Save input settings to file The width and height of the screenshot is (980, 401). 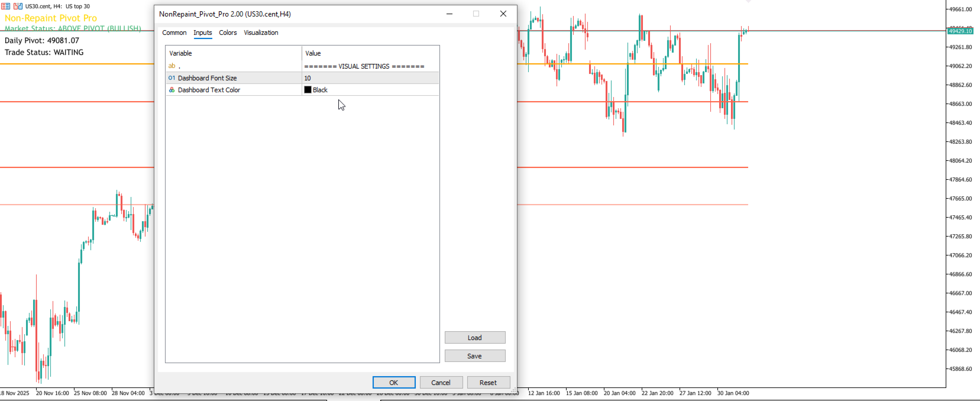tap(475, 356)
